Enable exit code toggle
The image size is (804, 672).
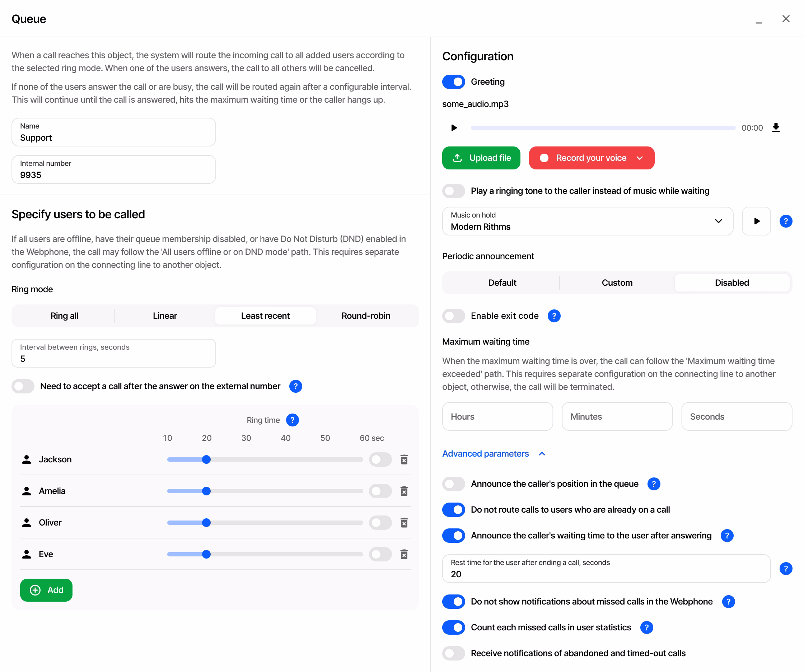(454, 316)
